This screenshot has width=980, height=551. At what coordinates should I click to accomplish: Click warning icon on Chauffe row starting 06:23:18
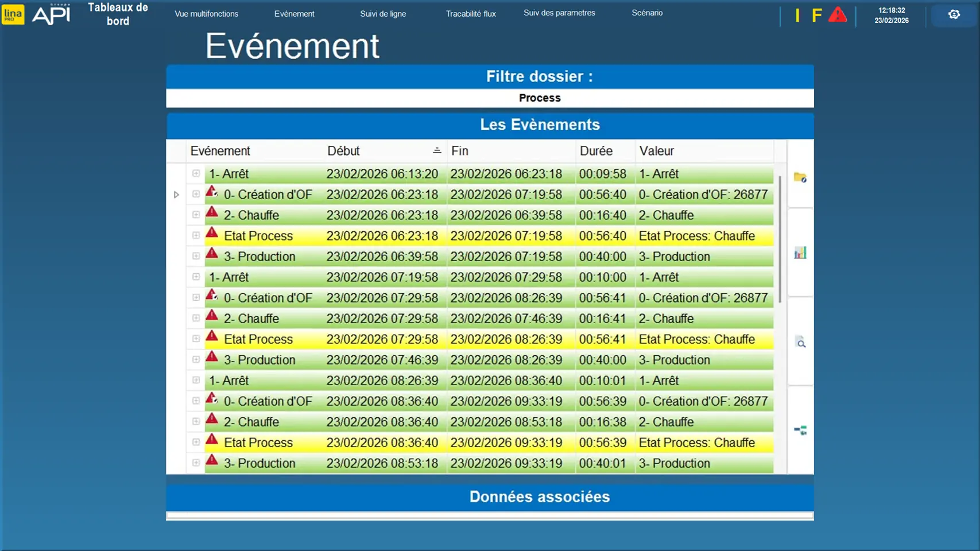(212, 213)
